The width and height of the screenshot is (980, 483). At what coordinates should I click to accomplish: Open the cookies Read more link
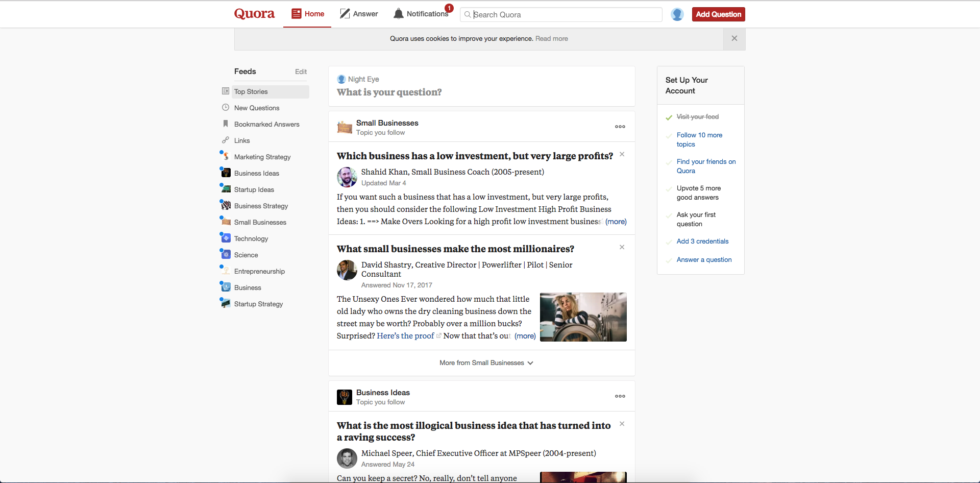[x=551, y=38]
